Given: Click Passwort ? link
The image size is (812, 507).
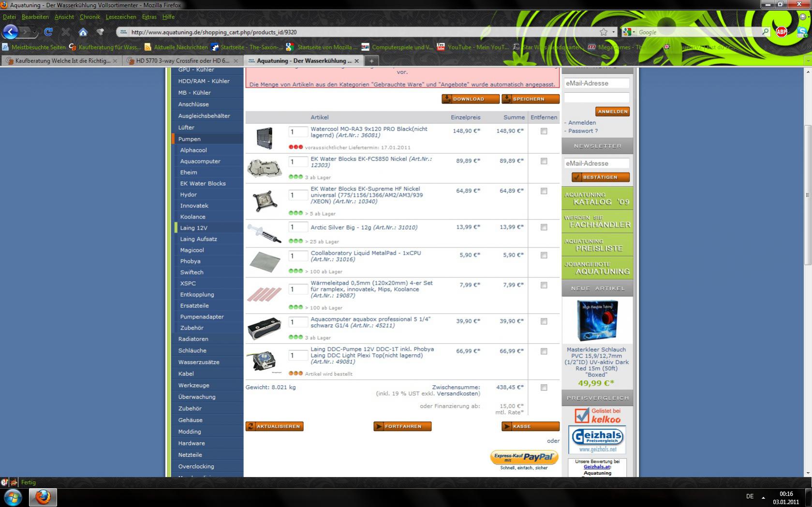Looking at the screenshot, I should click(583, 131).
